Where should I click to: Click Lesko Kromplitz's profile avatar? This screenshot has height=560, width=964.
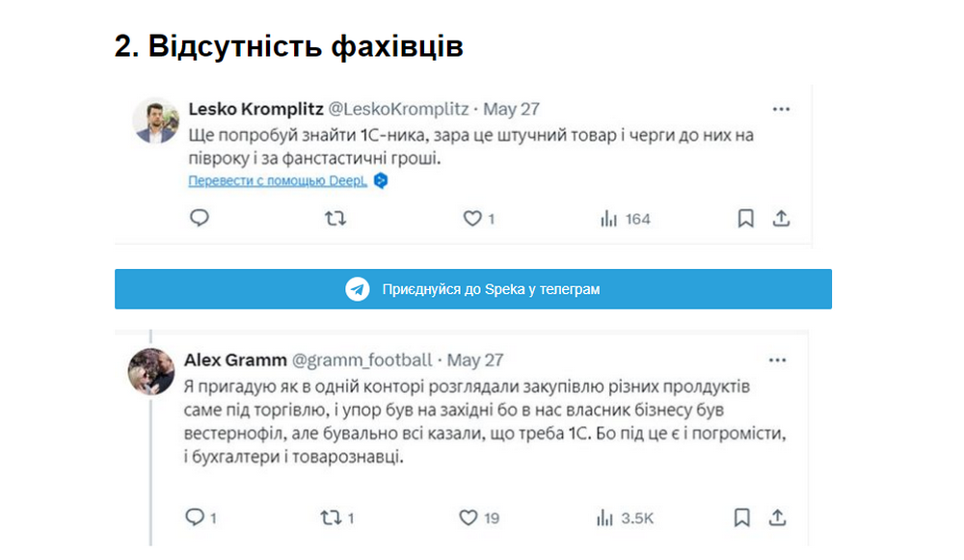pyautogui.click(x=155, y=116)
